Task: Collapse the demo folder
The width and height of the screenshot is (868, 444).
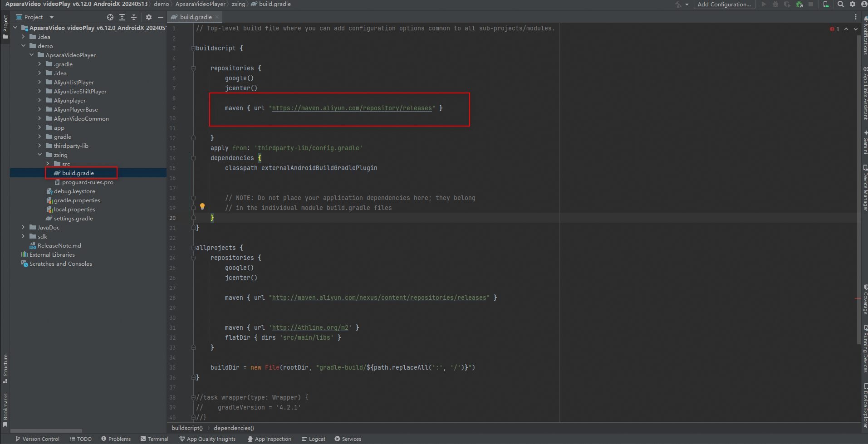Action: point(23,46)
